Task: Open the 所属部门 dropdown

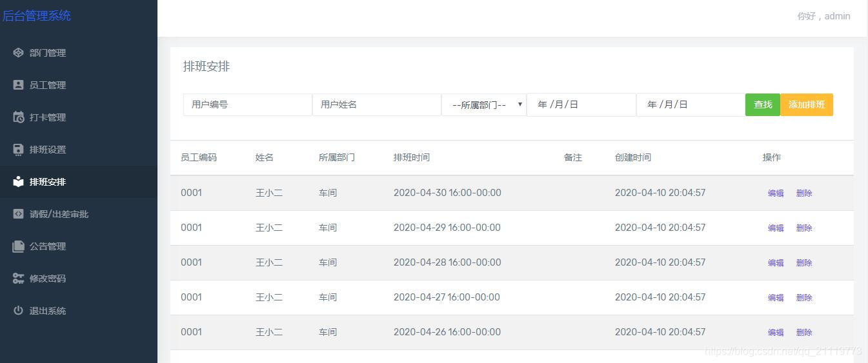Action: pyautogui.click(x=484, y=104)
